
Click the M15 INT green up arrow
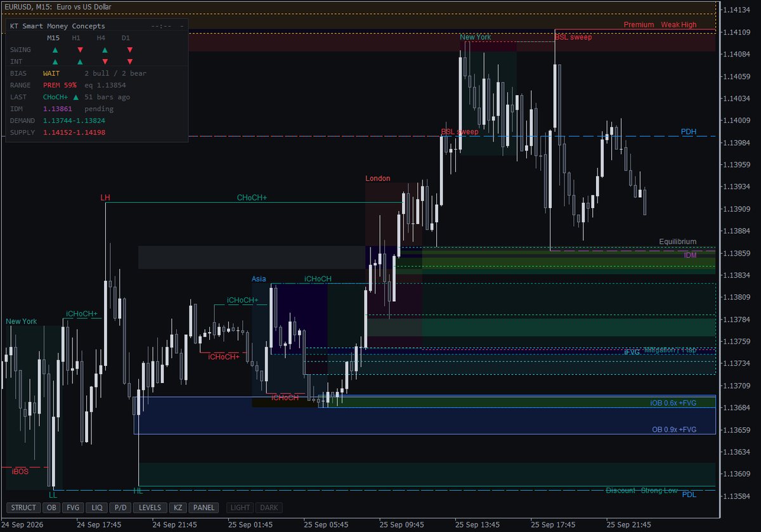tap(55, 62)
